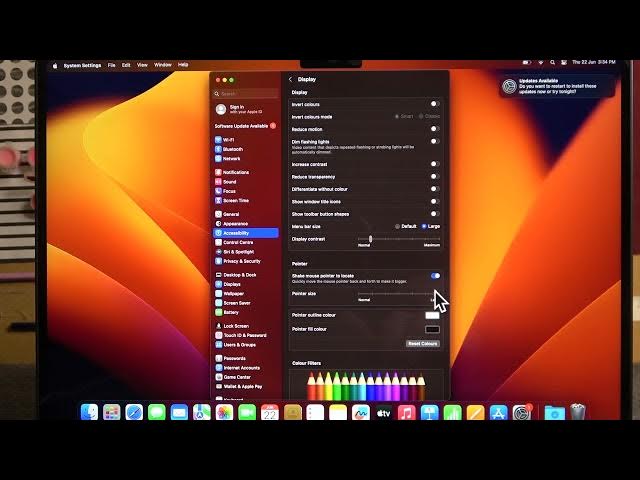Open the View menu
This screenshot has height=480, width=640.
142,65
